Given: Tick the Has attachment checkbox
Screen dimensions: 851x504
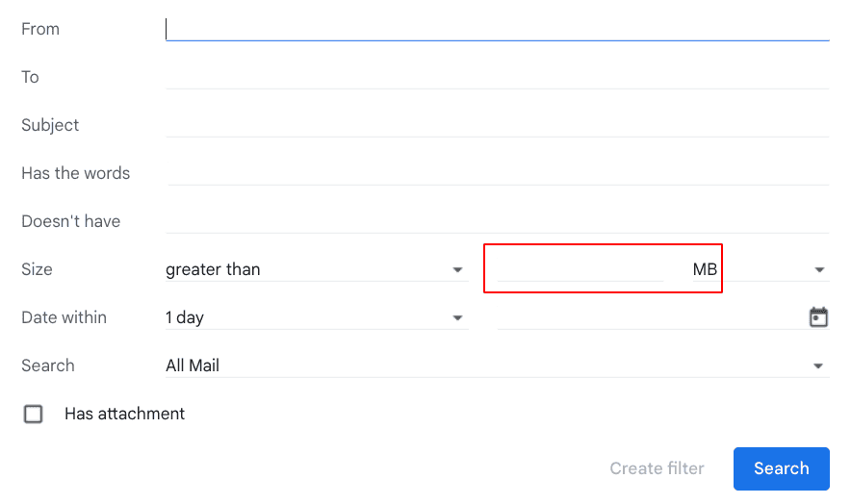Looking at the screenshot, I should (x=33, y=414).
